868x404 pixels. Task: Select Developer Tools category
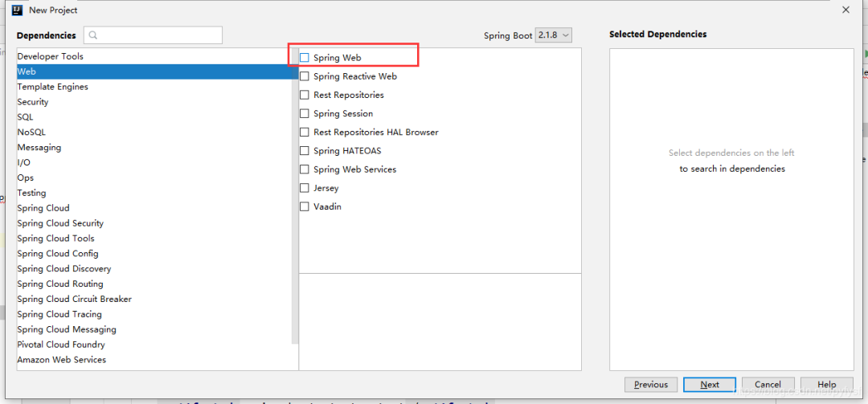158,56
